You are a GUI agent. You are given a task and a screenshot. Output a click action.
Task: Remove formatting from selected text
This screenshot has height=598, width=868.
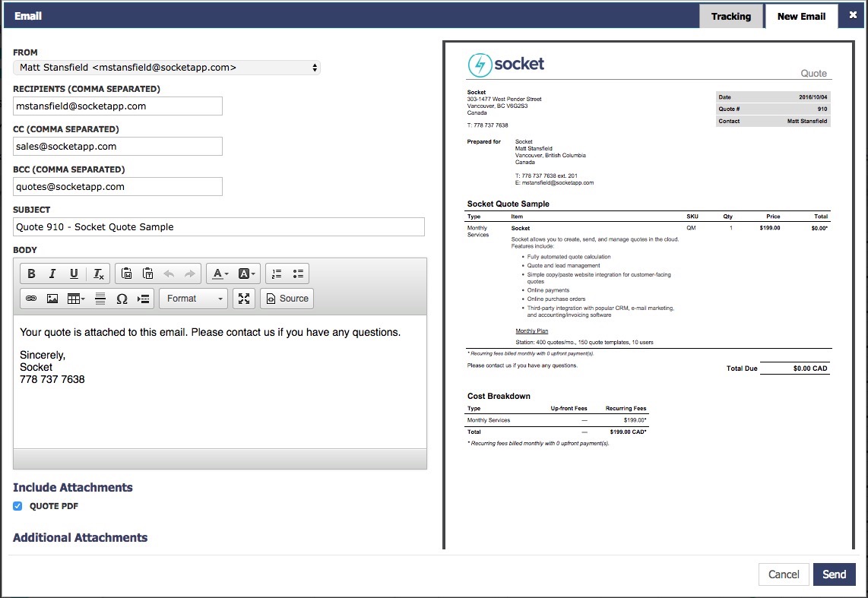pos(99,274)
